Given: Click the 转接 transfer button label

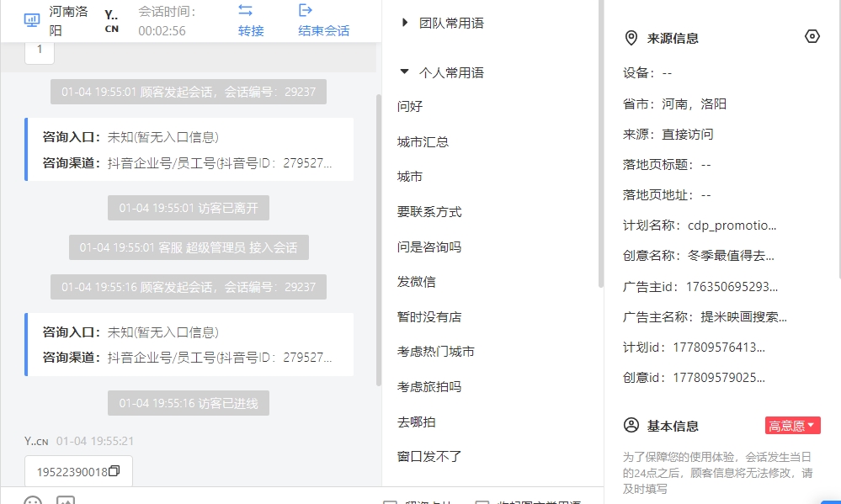Looking at the screenshot, I should click(251, 31).
